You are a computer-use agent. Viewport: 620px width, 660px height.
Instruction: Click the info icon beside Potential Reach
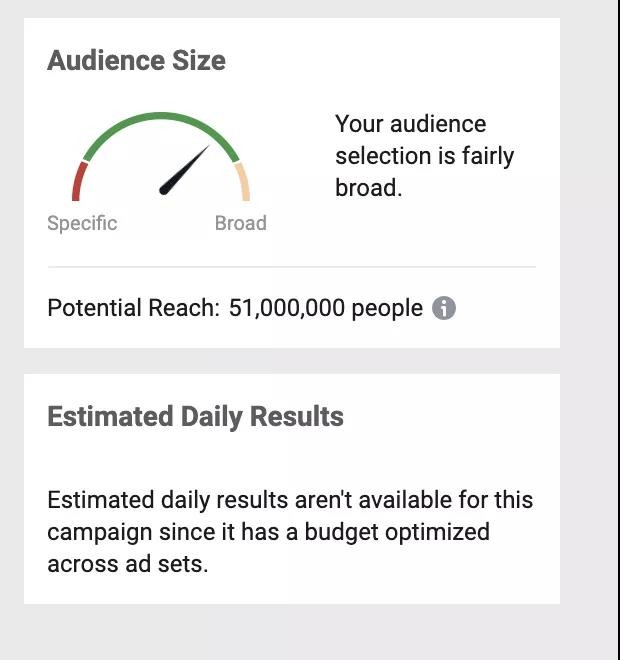pyautogui.click(x=444, y=308)
